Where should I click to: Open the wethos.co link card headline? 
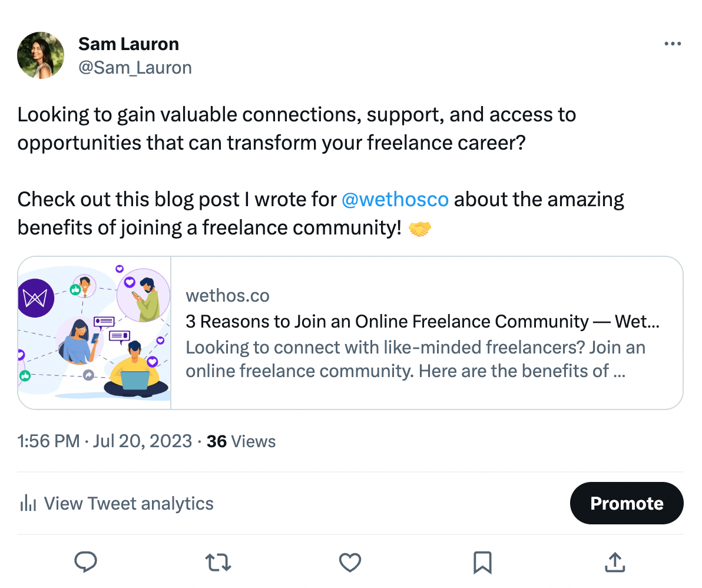pos(422,322)
